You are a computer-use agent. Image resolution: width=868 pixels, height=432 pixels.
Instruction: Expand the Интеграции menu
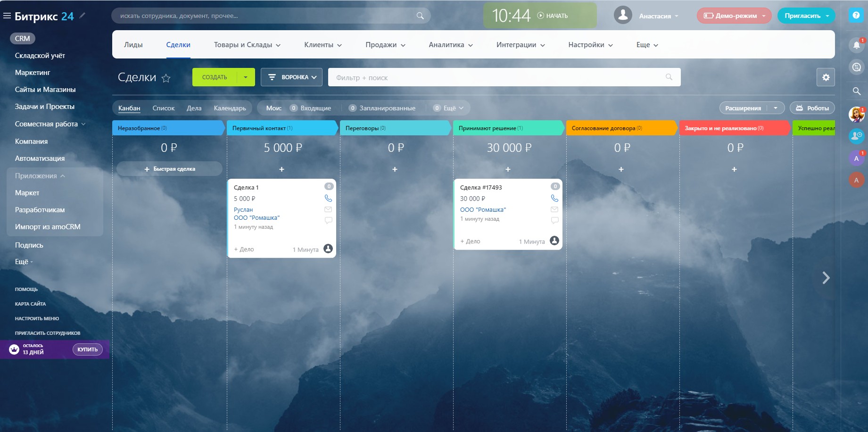[521, 45]
